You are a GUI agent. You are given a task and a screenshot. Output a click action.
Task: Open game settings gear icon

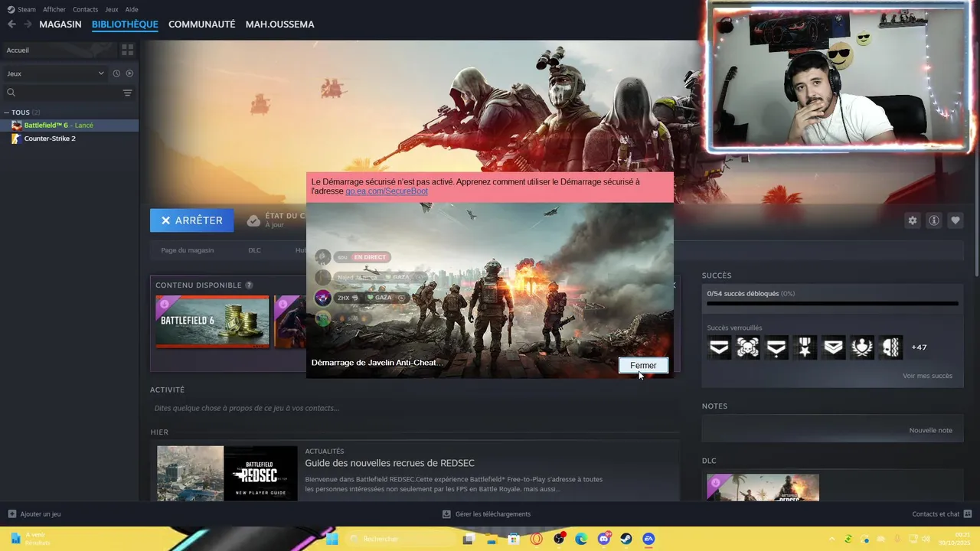(x=913, y=220)
